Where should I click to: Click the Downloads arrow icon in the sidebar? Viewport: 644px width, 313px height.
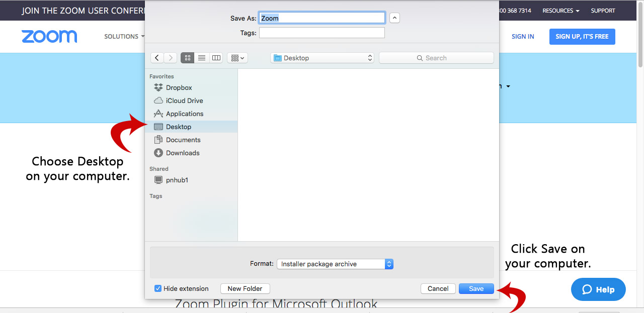point(158,153)
